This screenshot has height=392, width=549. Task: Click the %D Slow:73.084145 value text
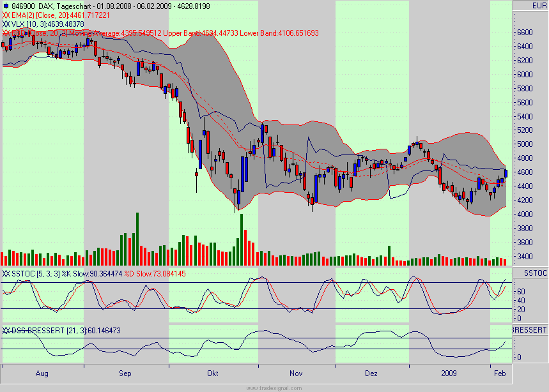157,273
